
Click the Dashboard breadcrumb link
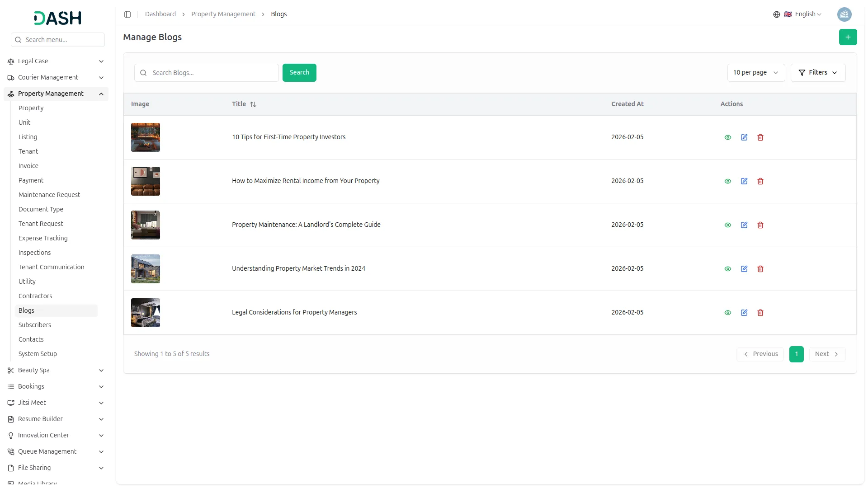pyautogui.click(x=160, y=14)
